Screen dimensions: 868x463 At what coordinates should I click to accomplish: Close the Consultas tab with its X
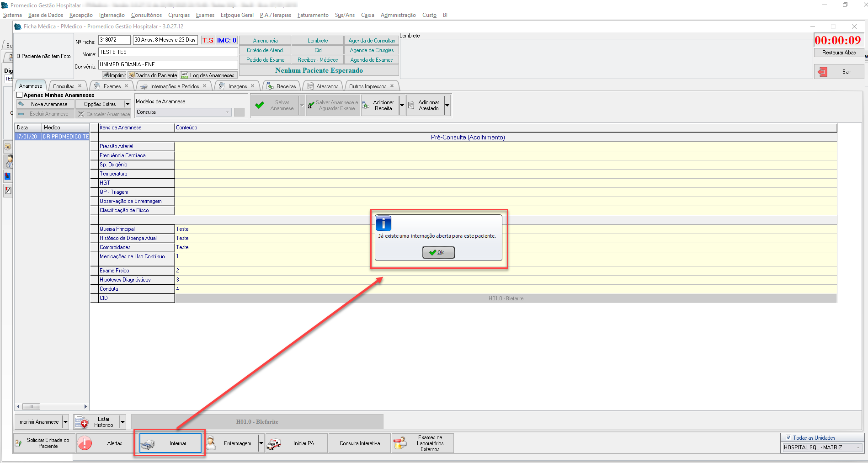coord(80,86)
